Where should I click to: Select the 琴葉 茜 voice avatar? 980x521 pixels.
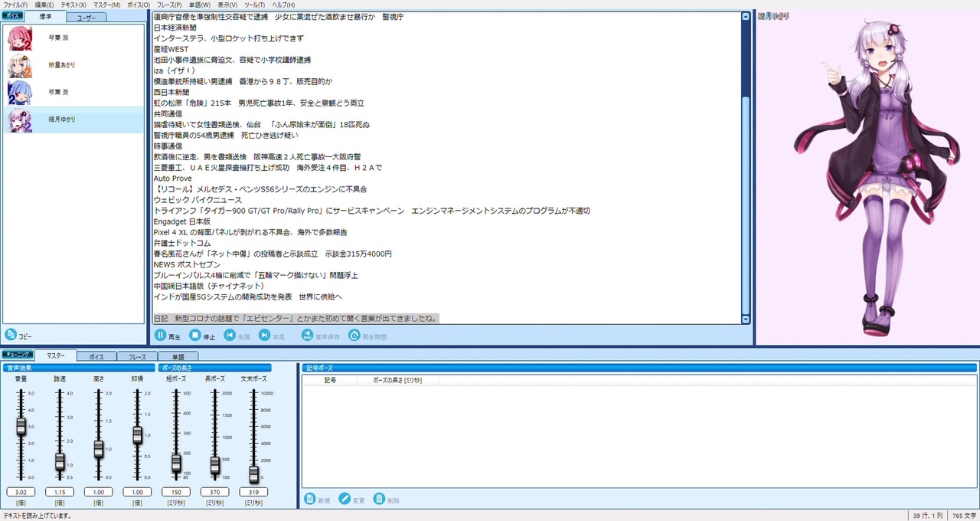click(x=20, y=38)
